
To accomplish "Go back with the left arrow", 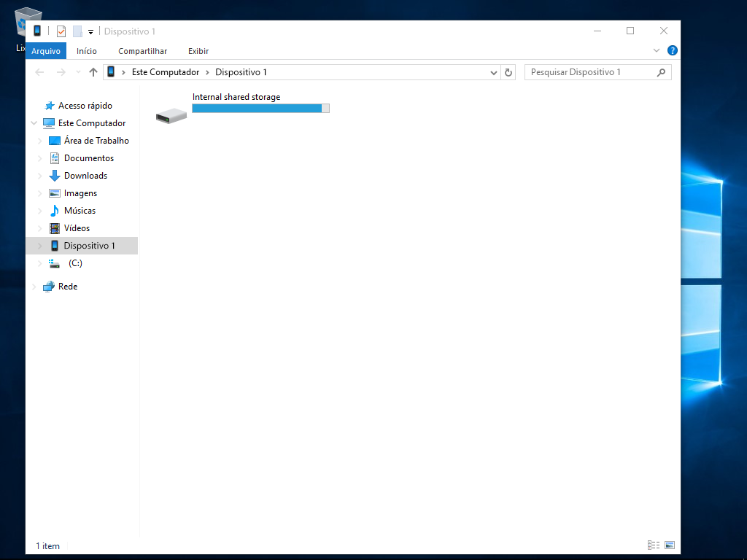I will click(39, 72).
